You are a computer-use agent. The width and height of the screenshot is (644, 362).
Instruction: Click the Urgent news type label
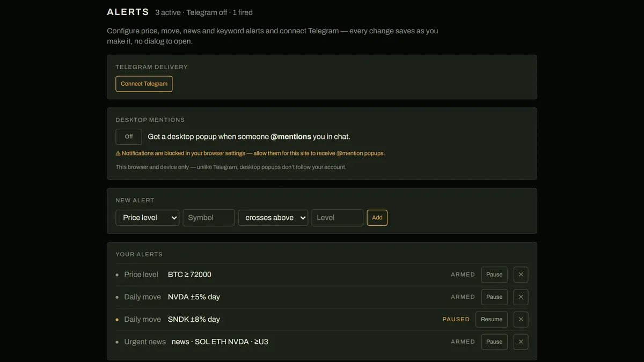click(145, 342)
